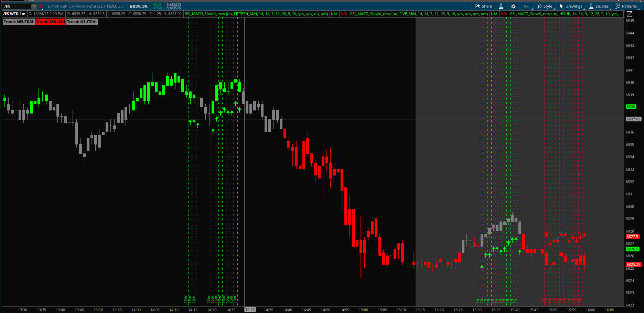Image resolution: width=644 pixels, height=313 pixels.
Task: Open the Style candlestick menu
Action: (x=545, y=6)
